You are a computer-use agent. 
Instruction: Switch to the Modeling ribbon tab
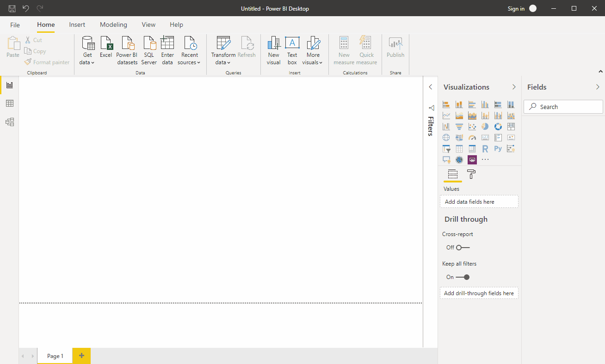pyautogui.click(x=113, y=24)
